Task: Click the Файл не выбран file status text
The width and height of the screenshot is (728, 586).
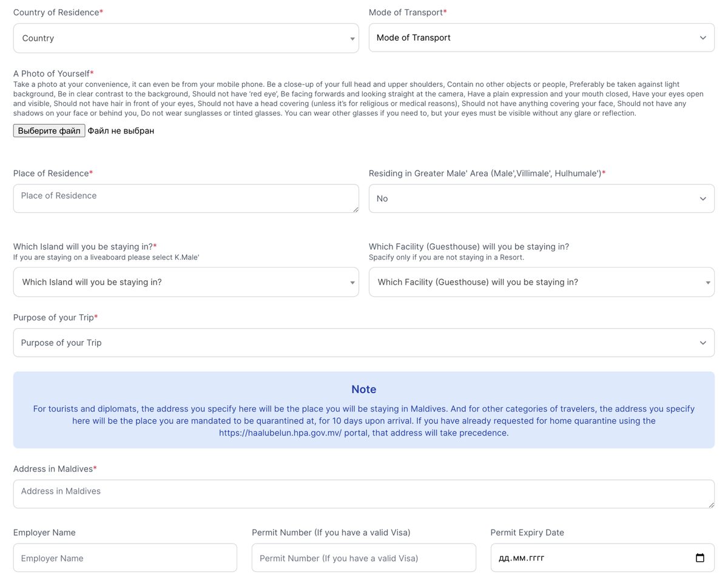Action: point(121,130)
